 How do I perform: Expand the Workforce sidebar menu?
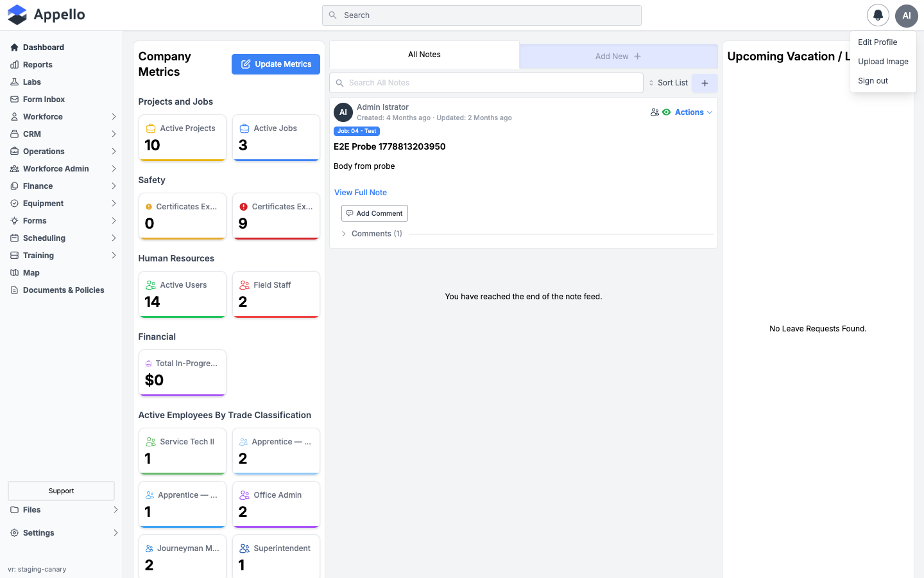[x=63, y=117]
